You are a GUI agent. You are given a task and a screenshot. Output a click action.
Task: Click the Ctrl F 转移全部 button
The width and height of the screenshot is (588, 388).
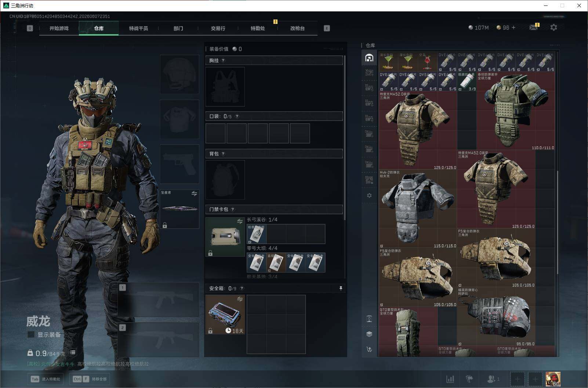(90, 379)
